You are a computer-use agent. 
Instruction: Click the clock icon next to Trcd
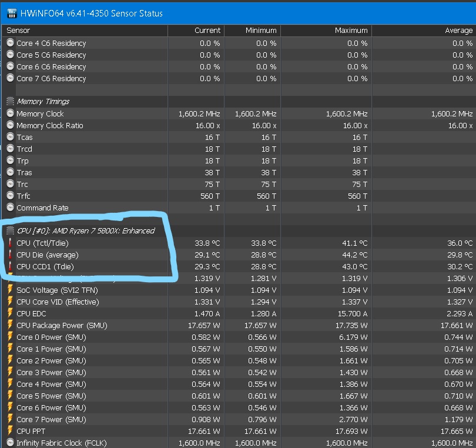point(11,149)
